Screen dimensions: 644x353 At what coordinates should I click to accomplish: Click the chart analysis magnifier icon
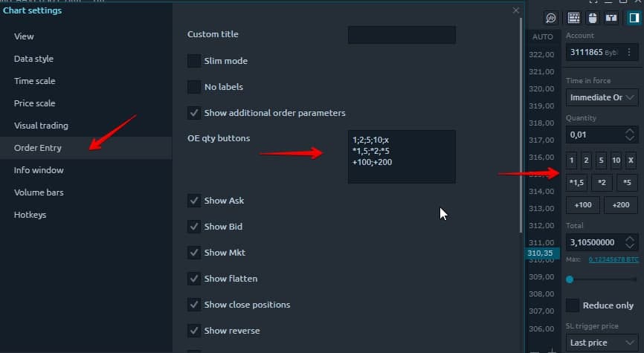[x=551, y=17]
